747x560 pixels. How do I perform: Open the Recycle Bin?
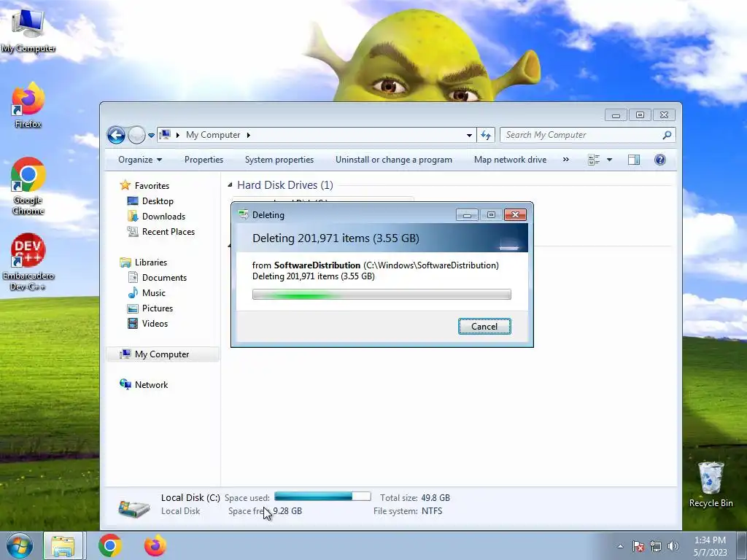click(711, 484)
